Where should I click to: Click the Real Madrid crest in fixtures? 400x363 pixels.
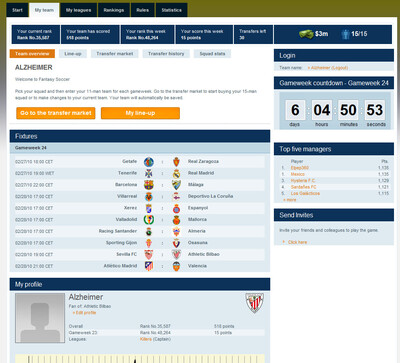coord(176,174)
